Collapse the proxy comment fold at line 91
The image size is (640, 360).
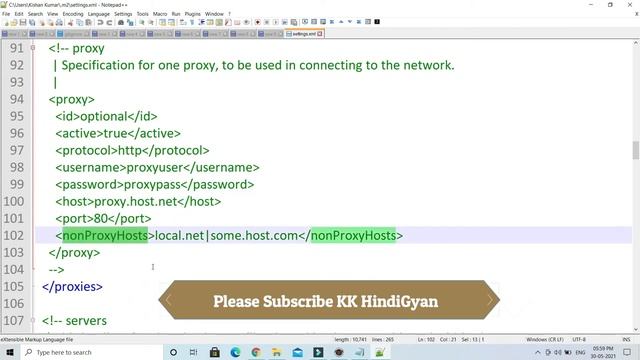point(33,48)
